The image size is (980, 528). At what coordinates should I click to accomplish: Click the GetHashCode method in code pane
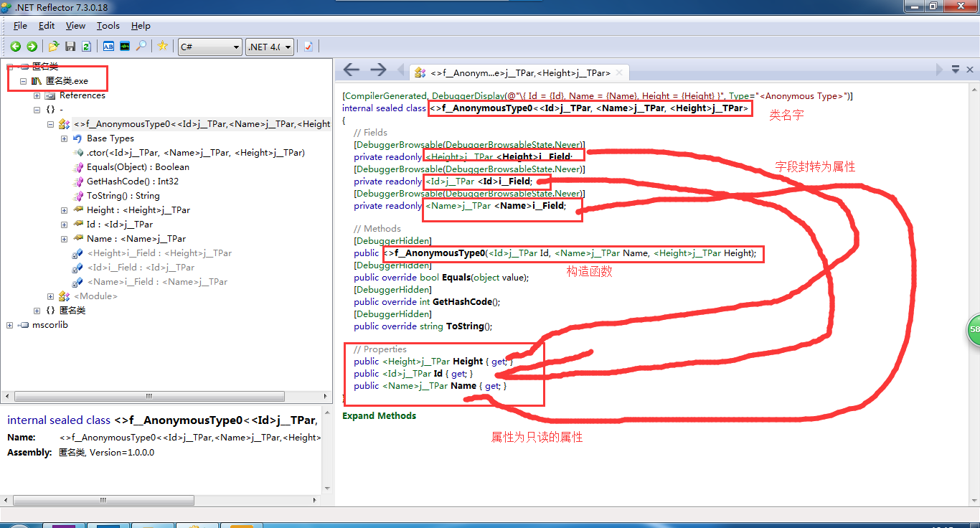(463, 302)
